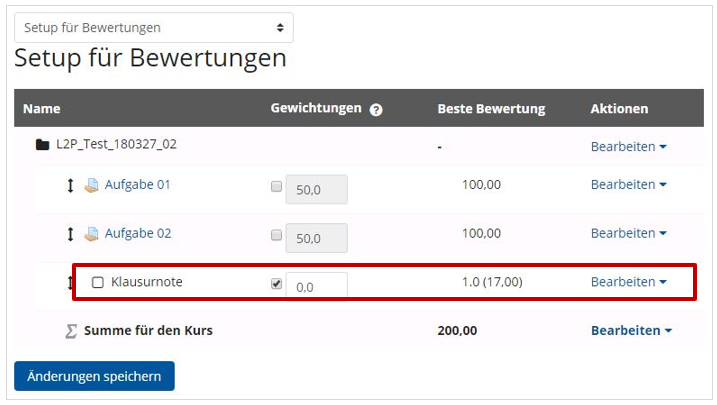The image size is (717, 405).
Task: Open the Aufgabe 02 link
Action: 138,233
